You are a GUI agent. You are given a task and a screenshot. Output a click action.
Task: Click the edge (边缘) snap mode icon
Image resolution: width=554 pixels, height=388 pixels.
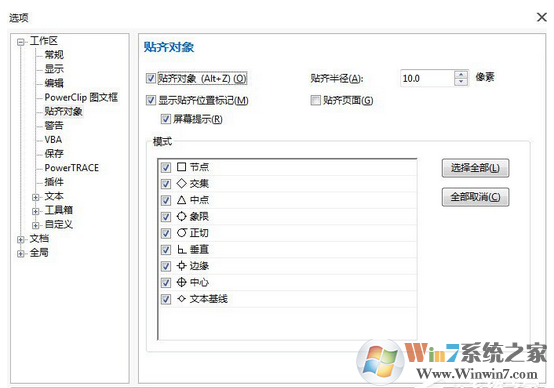(x=181, y=265)
